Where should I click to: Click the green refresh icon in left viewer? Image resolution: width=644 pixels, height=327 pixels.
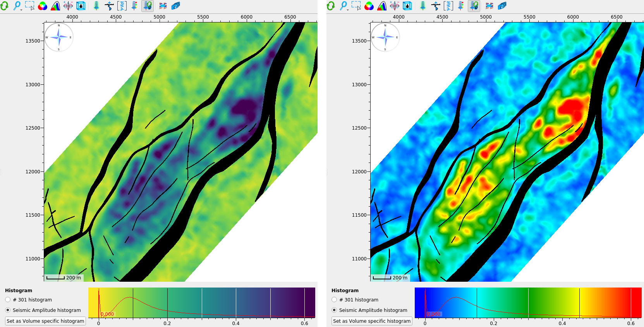[4, 6]
